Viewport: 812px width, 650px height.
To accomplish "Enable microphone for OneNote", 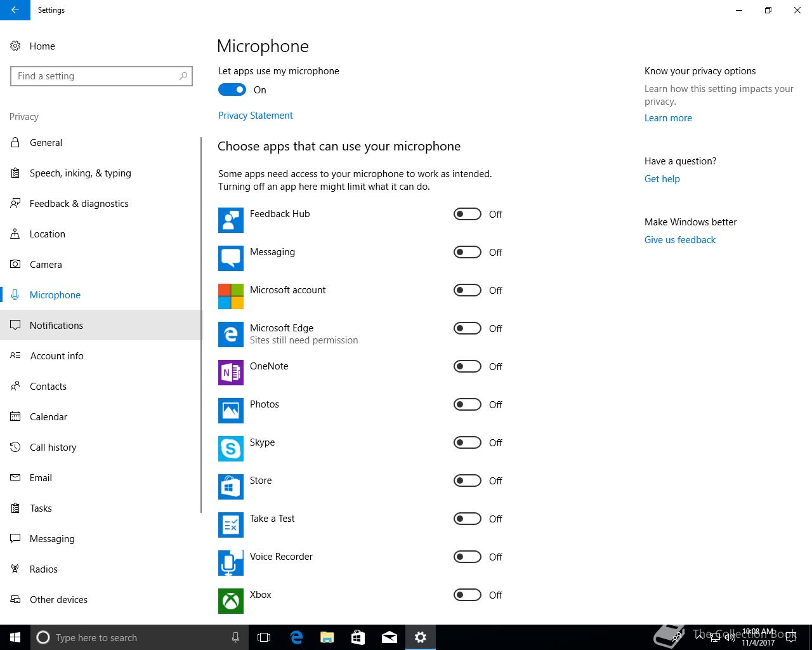I will pyautogui.click(x=468, y=367).
